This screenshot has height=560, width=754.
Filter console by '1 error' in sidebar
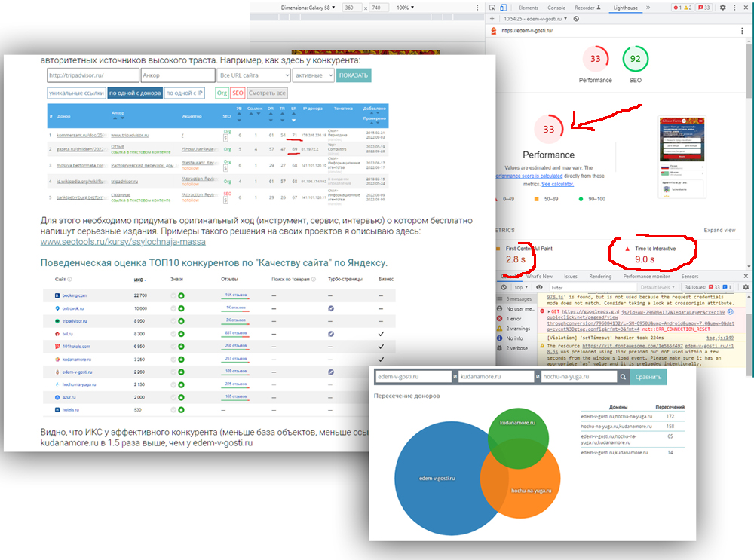pyautogui.click(x=516, y=319)
